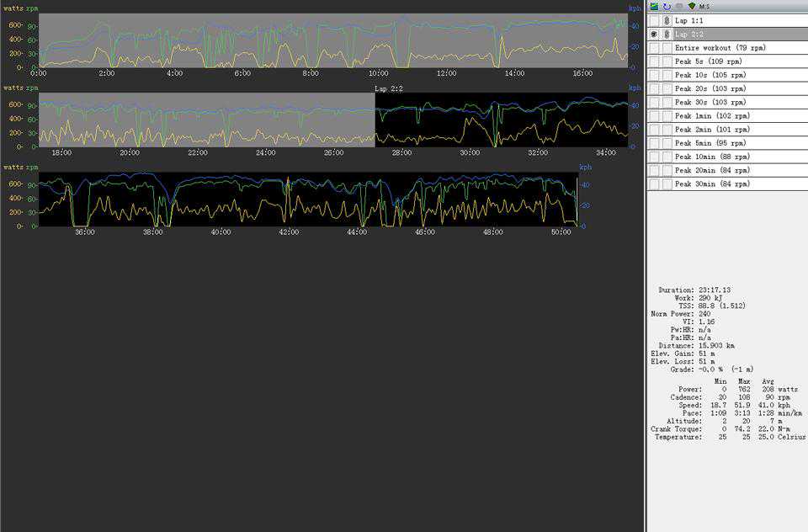Click the greyed-out icon beside refresh

[679, 6]
